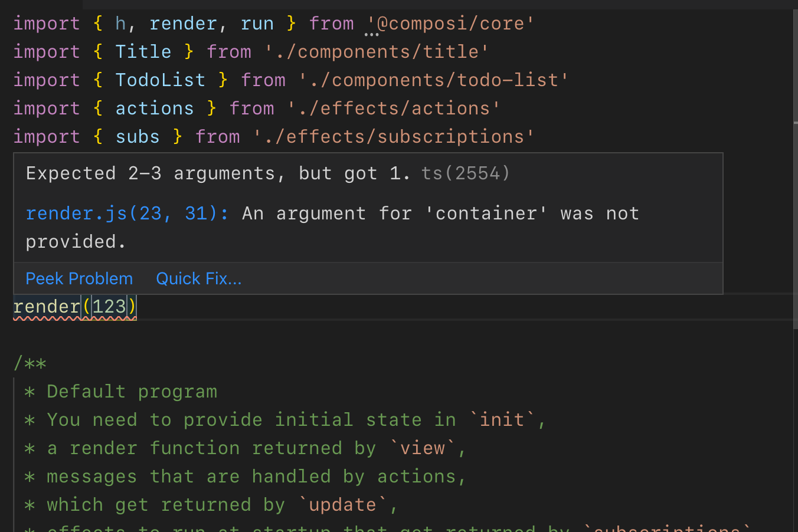Screen dimensions: 798x532
Task: Select the TodoList import name
Action: coord(160,80)
